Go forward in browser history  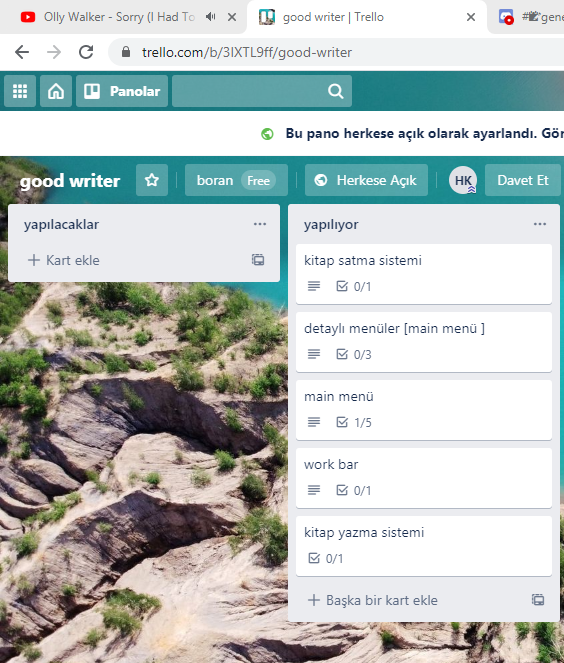(x=54, y=52)
